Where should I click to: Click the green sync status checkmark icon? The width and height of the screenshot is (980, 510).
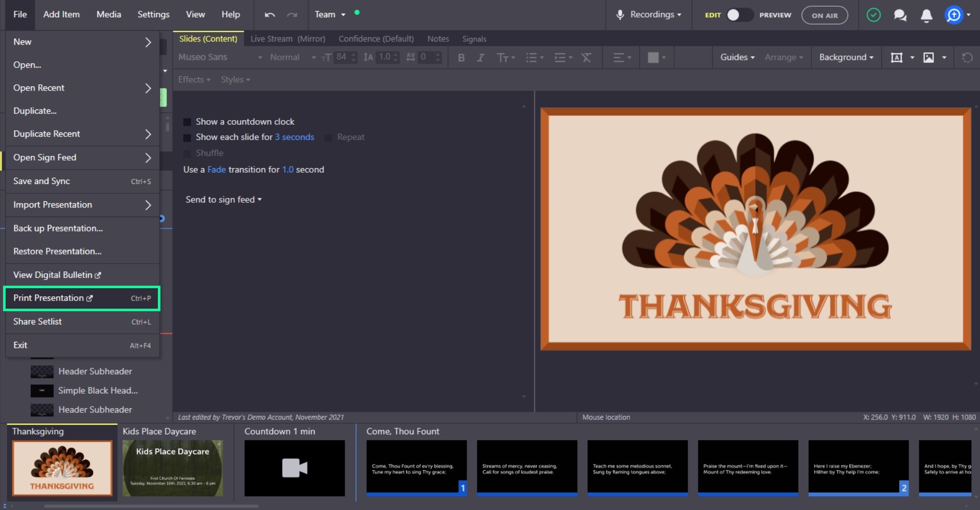click(x=874, y=15)
